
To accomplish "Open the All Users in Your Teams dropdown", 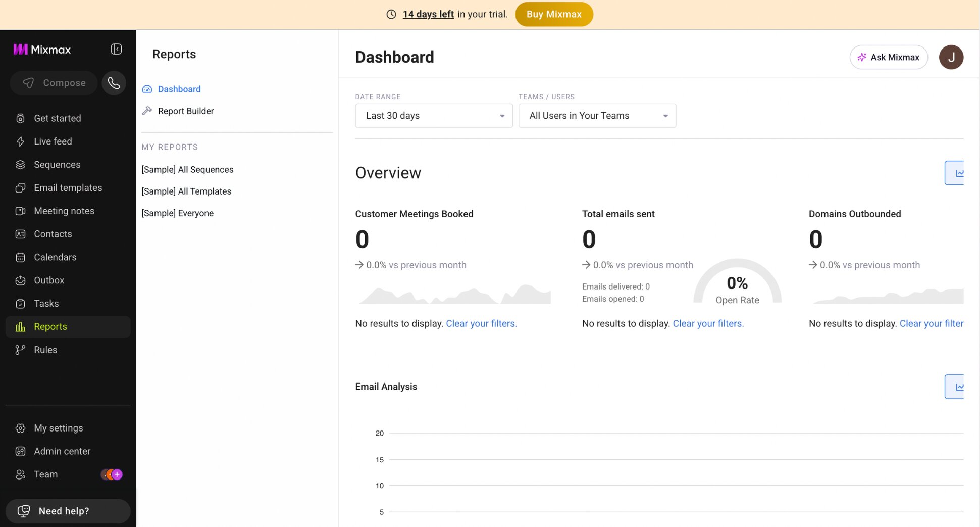I will (597, 116).
